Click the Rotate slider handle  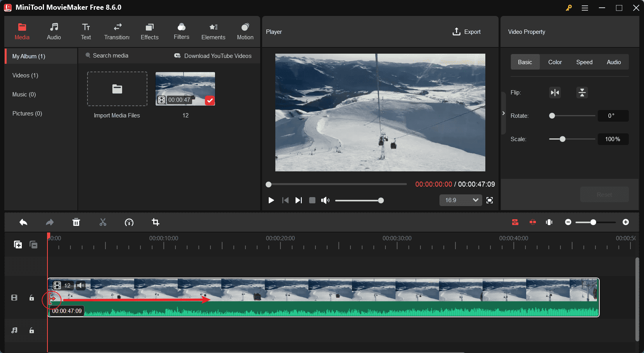(x=552, y=116)
